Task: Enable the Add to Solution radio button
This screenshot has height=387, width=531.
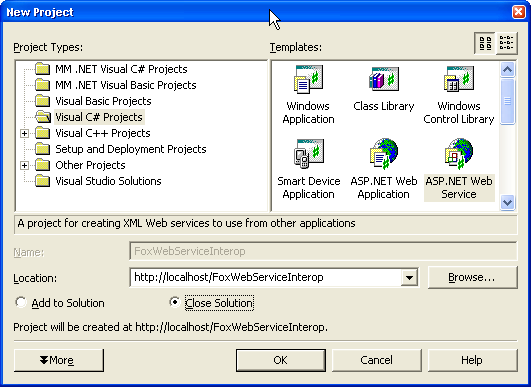Action: click(x=21, y=302)
